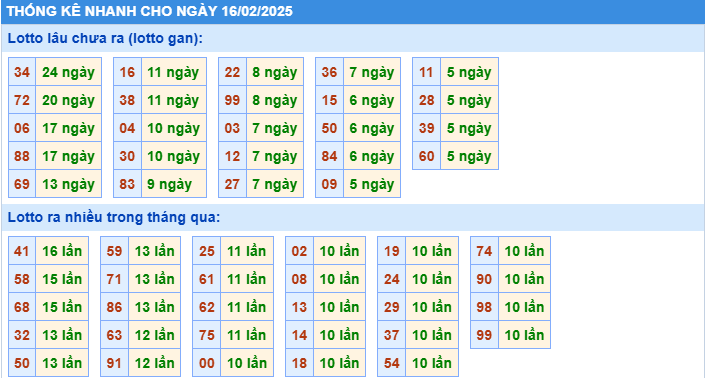Select the '7 ngày' cell beside 12
Viewport: 708px width, 378px height.
point(275,156)
